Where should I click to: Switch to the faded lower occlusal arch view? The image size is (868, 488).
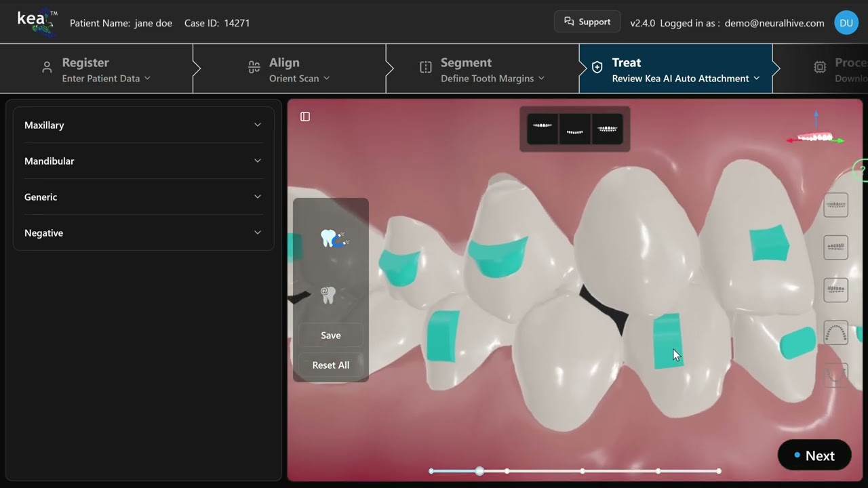(835, 375)
